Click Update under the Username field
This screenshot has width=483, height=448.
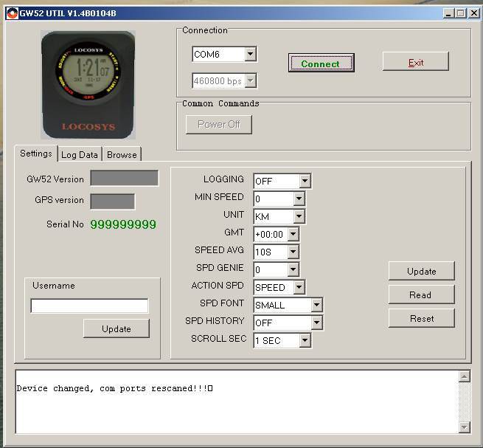[116, 329]
